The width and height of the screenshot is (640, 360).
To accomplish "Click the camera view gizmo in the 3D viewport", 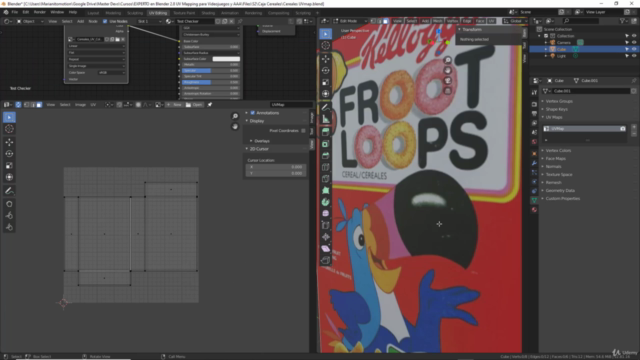I will tap(448, 80).
